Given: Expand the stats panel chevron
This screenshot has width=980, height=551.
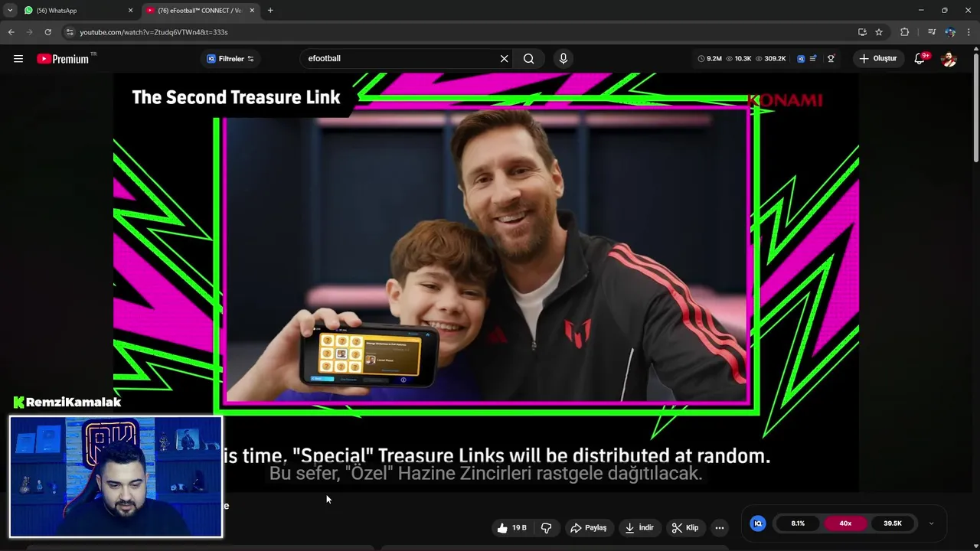Looking at the screenshot, I should coord(931,523).
